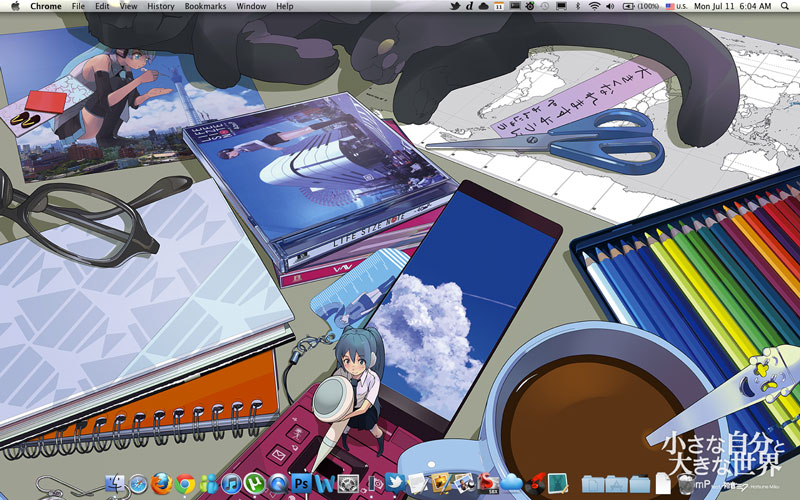Launch QuickTime Player from the Dock
This screenshot has width=800, height=500.
coord(278,484)
